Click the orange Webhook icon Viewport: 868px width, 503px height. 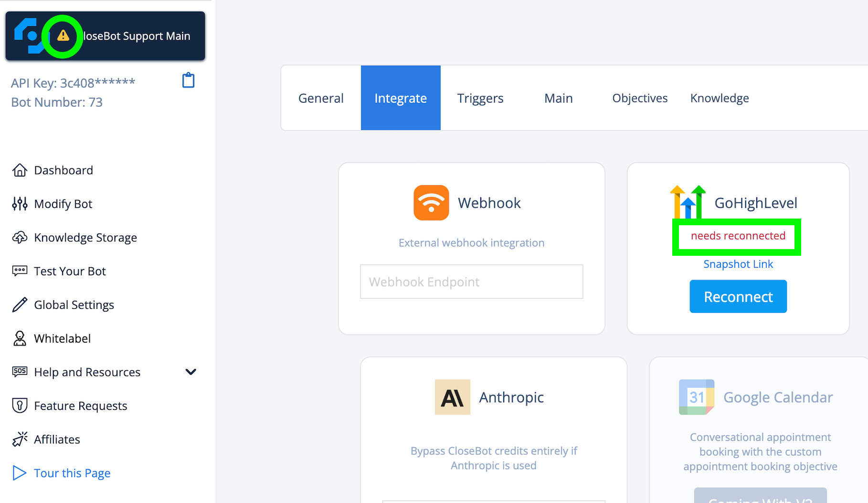(431, 203)
